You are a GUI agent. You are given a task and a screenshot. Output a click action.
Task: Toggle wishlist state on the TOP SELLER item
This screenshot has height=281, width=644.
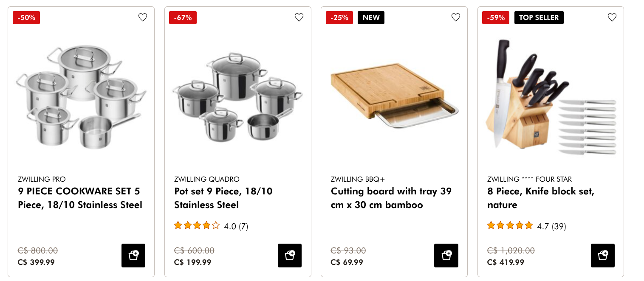[612, 17]
